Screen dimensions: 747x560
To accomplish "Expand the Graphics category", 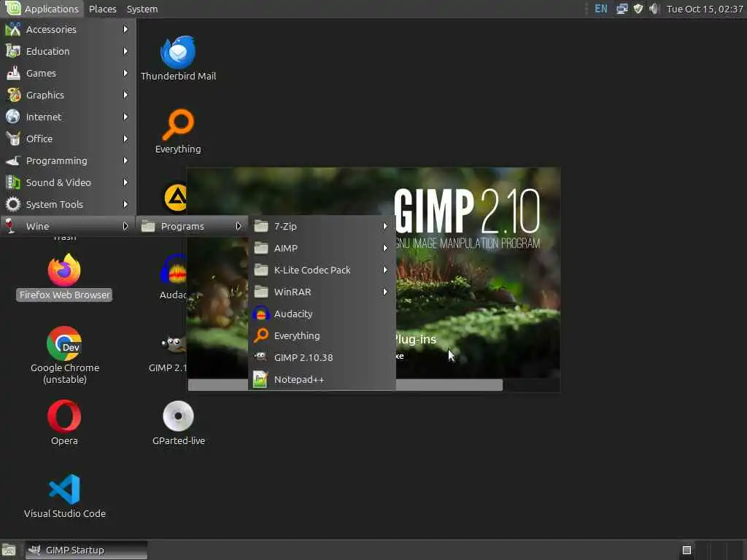I will (x=68, y=96).
